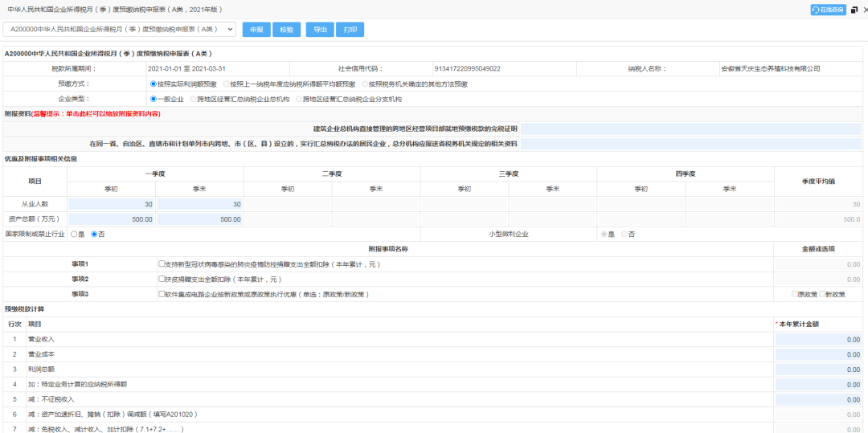868x433 pixels.
Task: Click the 建筑企业总机构 完税证明 attachment field
Action: 691,129
